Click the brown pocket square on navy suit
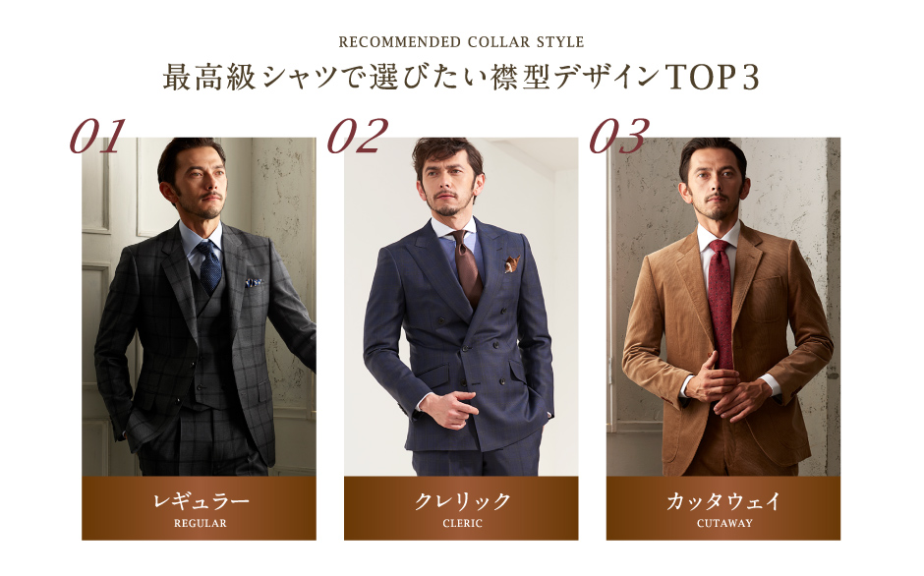 511,264
